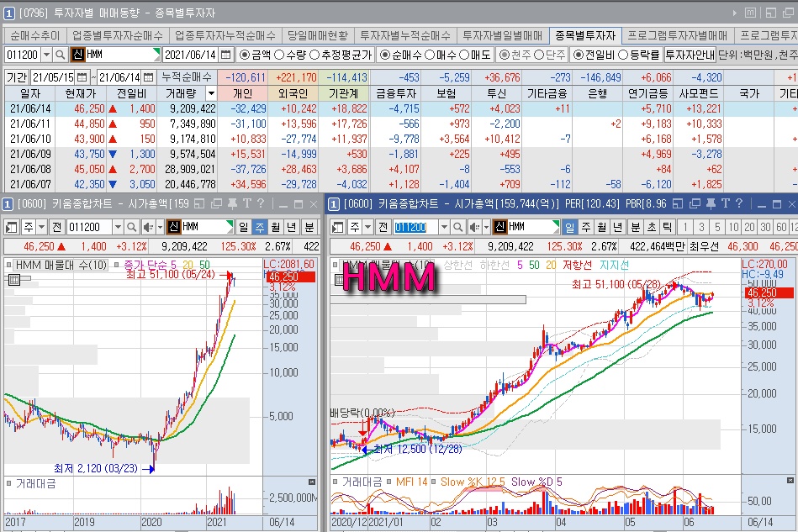This screenshot has width=798, height=532.
Task: Click the speaker sound icon in right chart
Action: point(473,227)
